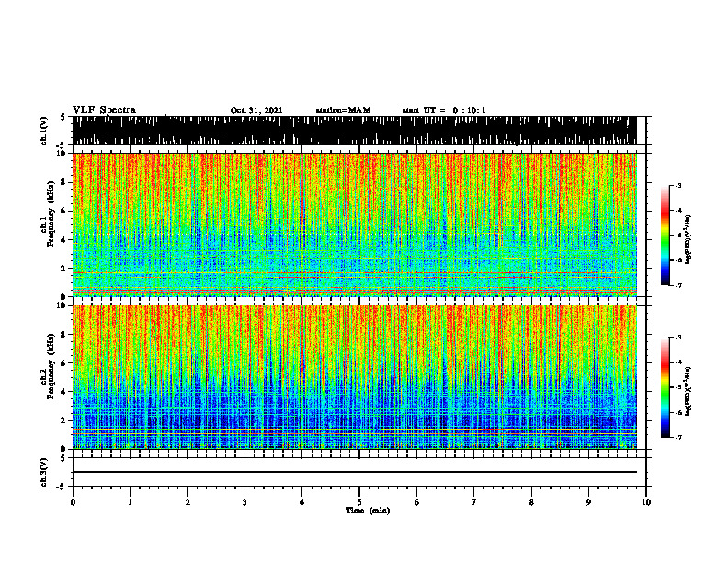728x563 pixels.
Task: Click the "2" minute tick on time axis
Action: tap(188, 502)
